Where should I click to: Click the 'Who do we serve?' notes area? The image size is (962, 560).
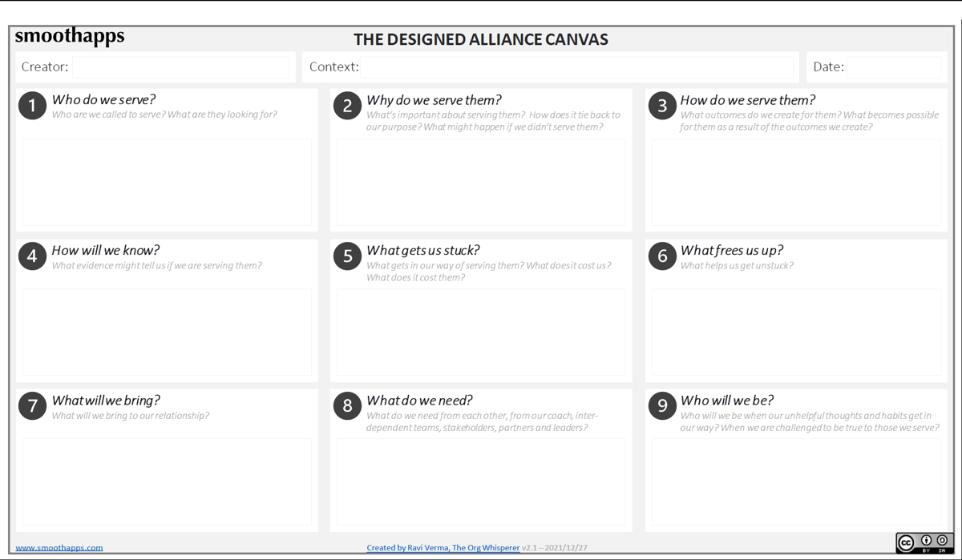[x=166, y=183]
